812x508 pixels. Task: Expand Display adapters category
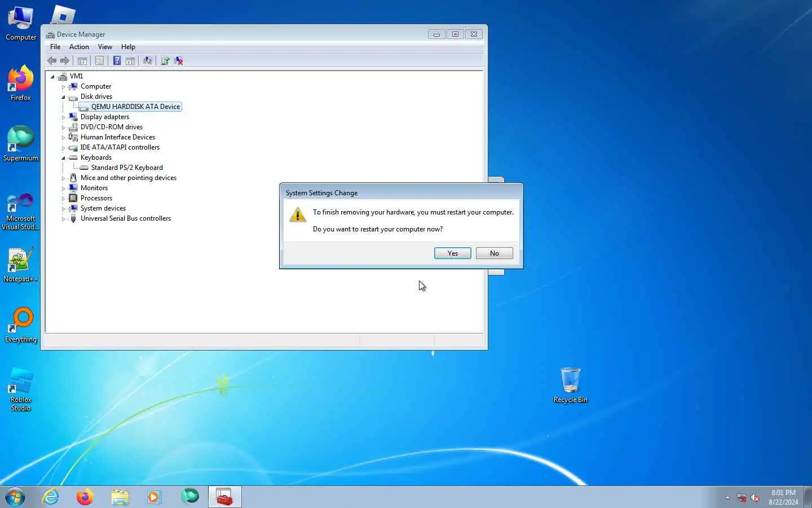pos(63,117)
